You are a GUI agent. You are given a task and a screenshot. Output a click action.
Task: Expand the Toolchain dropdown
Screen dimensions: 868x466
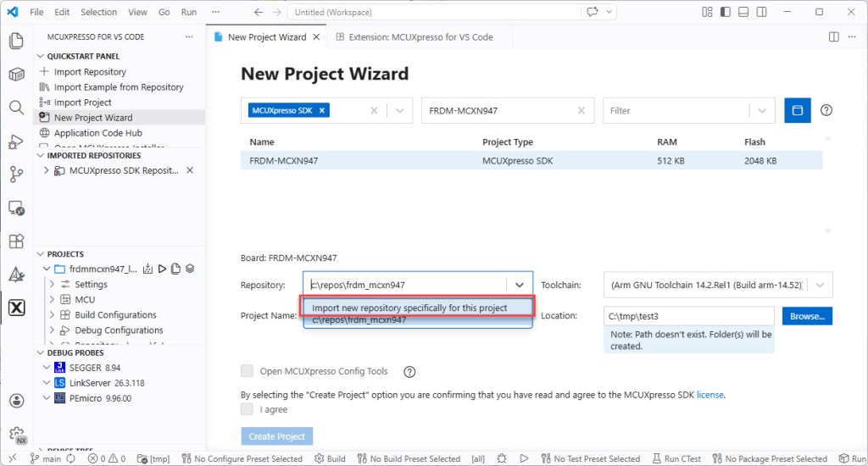tap(821, 286)
